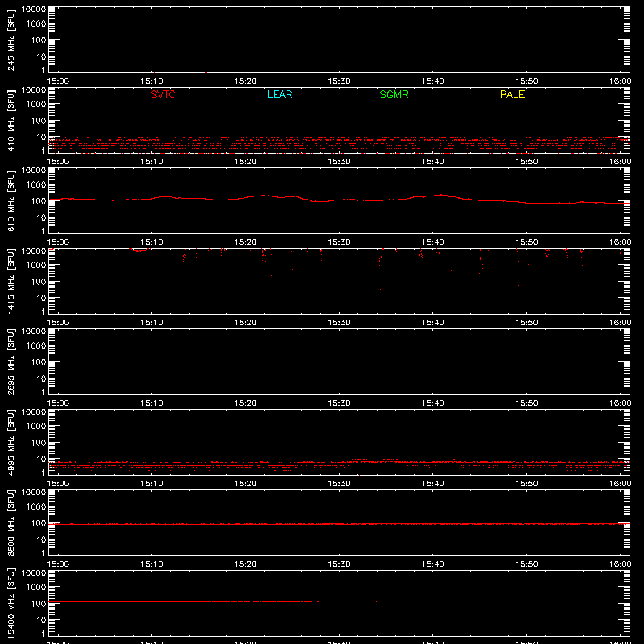The width and height of the screenshot is (644, 644).
Task: Select the 610 MHz [SFU] axis title
Action: click(10, 200)
